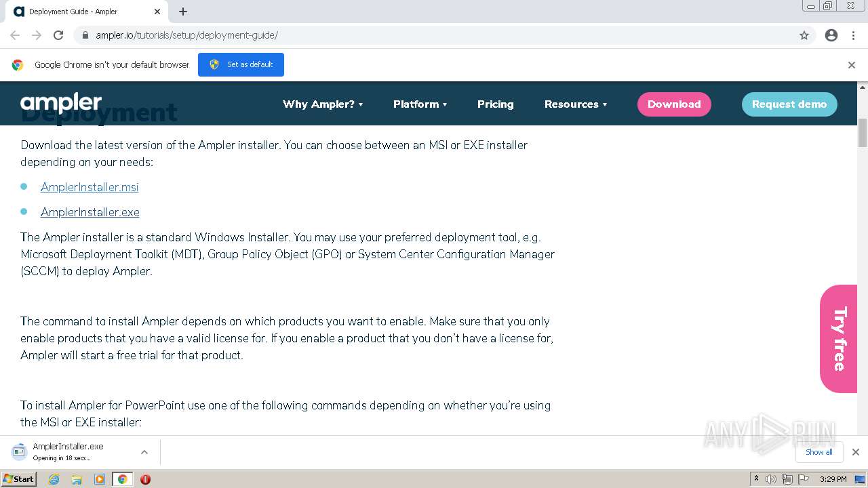Screen dimensions: 868x488
Task: Click the network tray icon
Action: tap(787, 479)
